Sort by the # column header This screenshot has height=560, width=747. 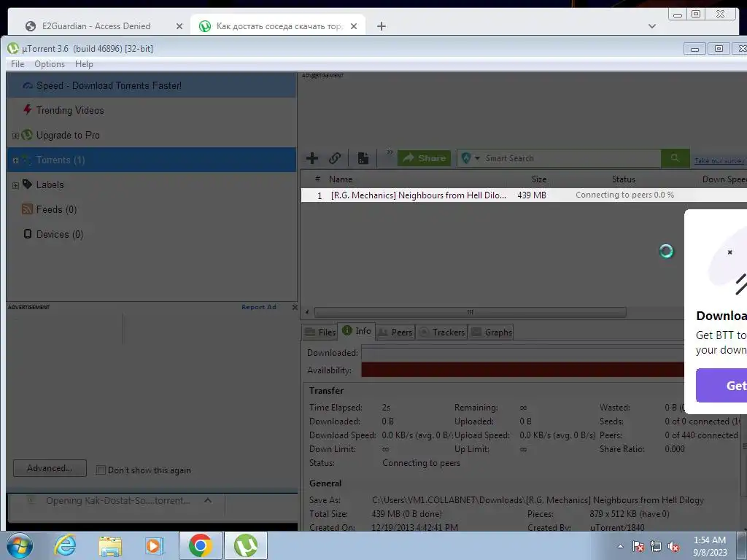pos(317,179)
